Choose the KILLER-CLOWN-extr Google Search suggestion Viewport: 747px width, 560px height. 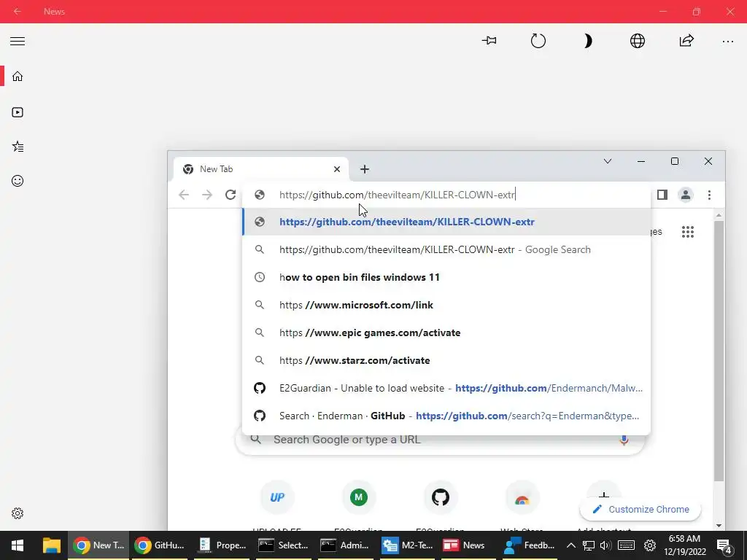coord(446,249)
